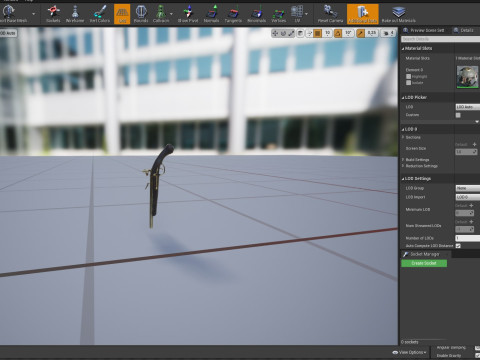Open LOD Auto dropdown

[468, 107]
